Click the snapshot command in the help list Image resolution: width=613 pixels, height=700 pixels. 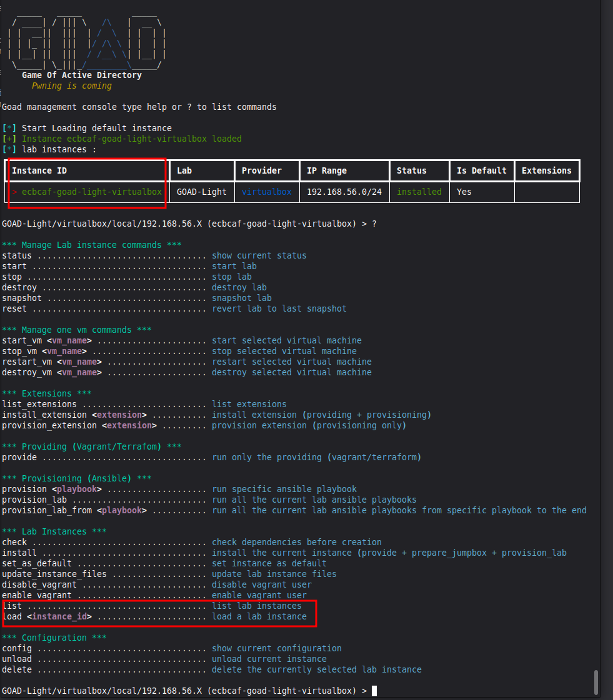coord(22,298)
